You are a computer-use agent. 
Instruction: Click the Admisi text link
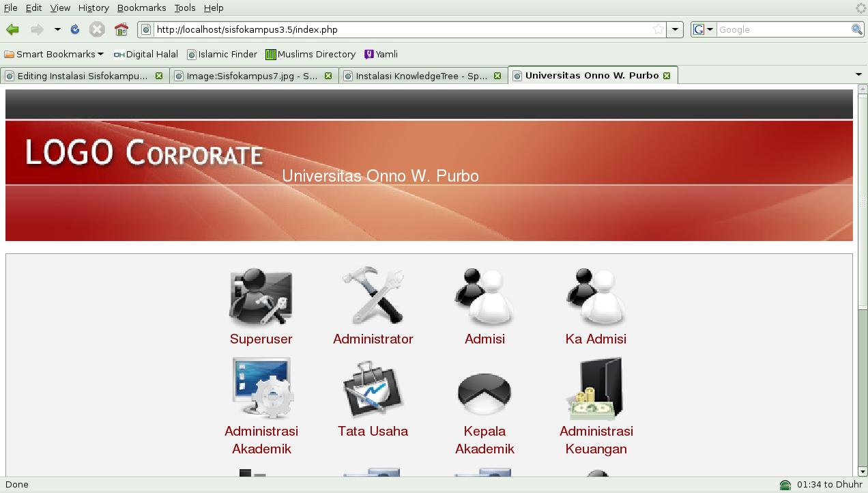click(484, 339)
